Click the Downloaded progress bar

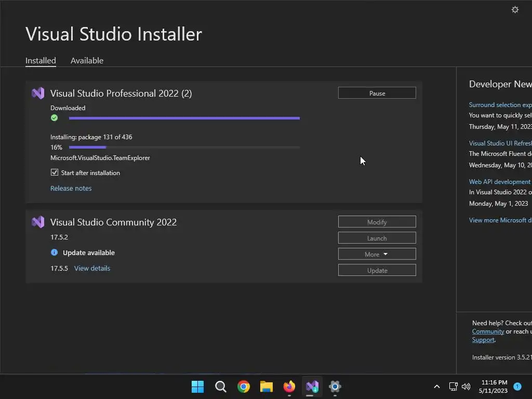coord(184,118)
